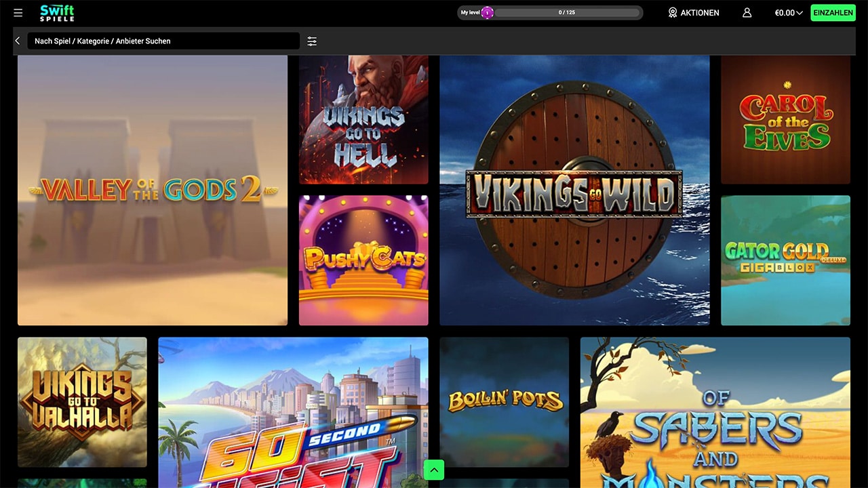Open the search filter settings icon
The height and width of the screenshot is (488, 868).
pyautogui.click(x=312, y=41)
